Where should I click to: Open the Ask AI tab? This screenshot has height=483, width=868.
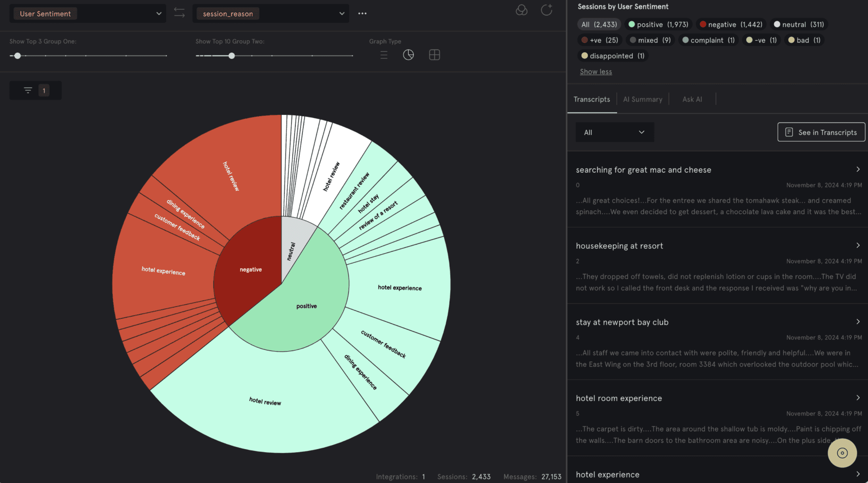692,100
